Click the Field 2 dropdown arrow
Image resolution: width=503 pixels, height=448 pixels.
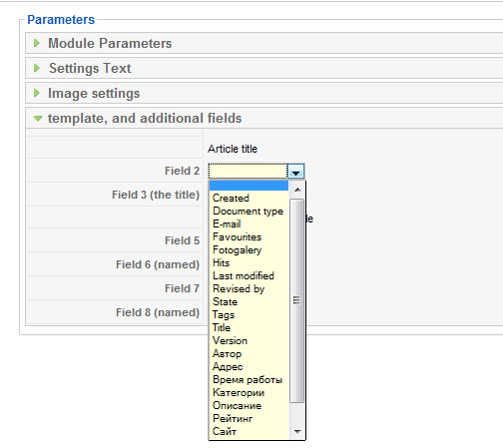(x=296, y=172)
